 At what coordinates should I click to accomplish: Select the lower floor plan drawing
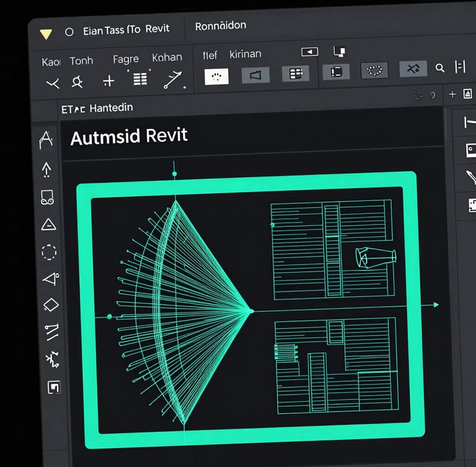pos(337,366)
